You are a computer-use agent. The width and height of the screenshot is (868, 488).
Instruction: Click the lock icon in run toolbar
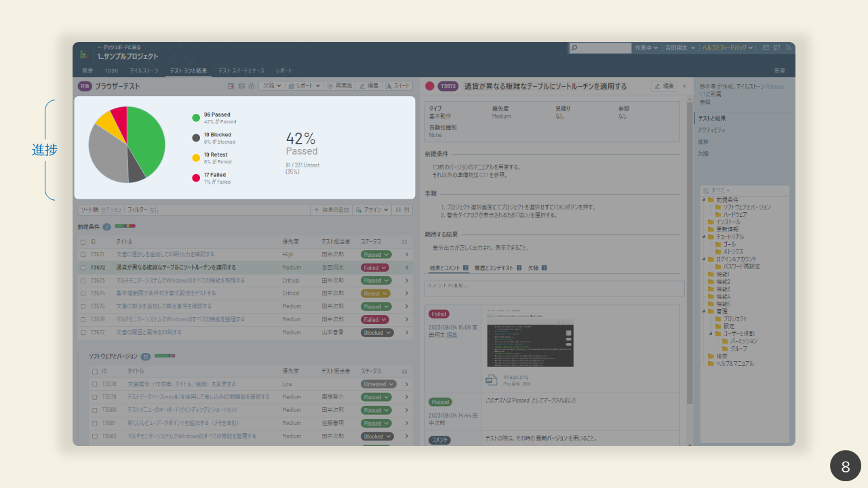click(x=252, y=86)
